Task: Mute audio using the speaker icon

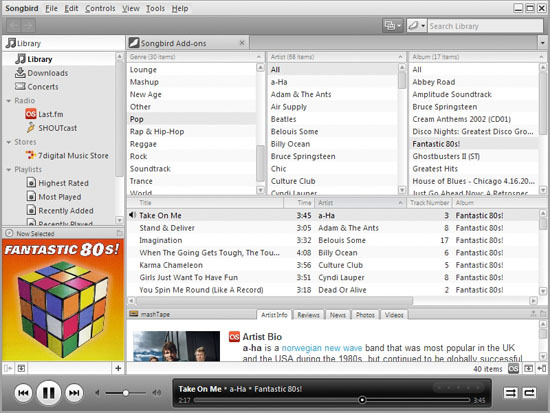Action: pyautogui.click(x=97, y=393)
